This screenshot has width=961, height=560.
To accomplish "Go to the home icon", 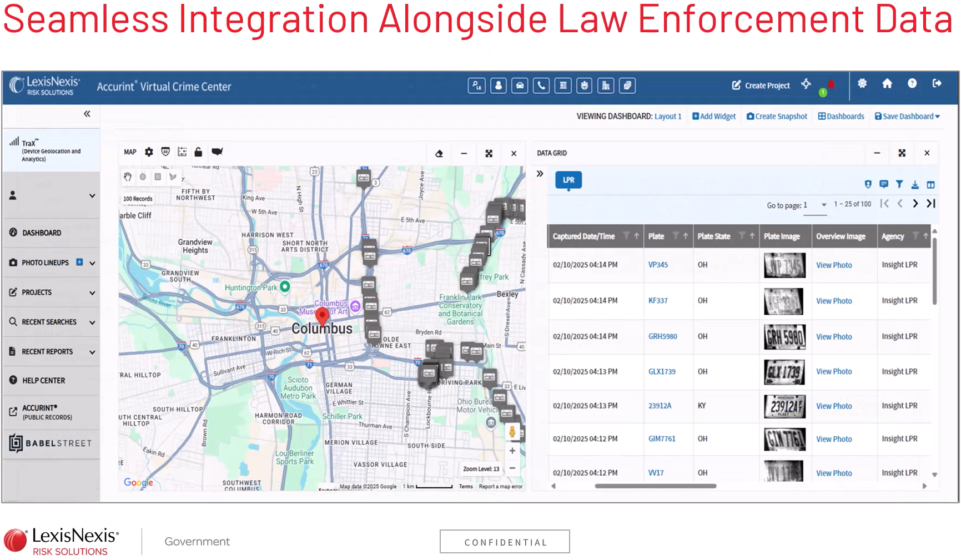I will (x=887, y=83).
